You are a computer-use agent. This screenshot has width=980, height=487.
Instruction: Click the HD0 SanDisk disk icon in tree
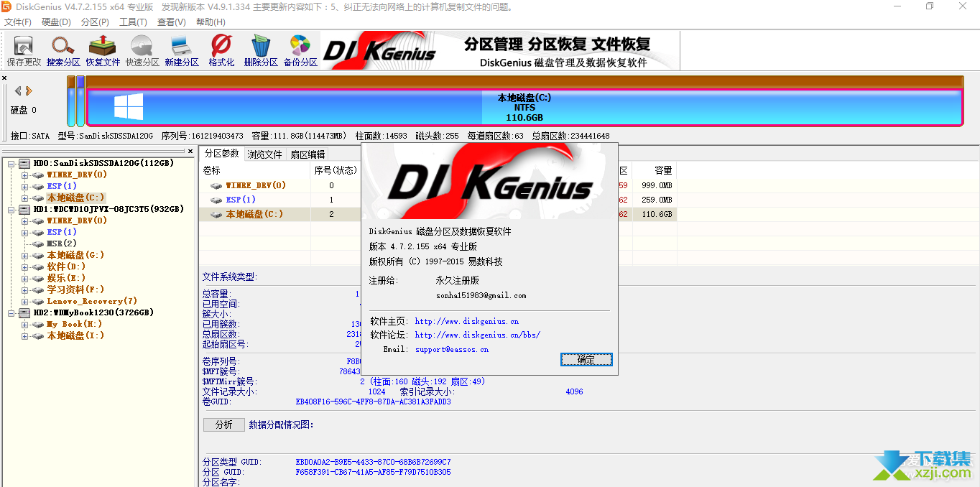pos(24,163)
